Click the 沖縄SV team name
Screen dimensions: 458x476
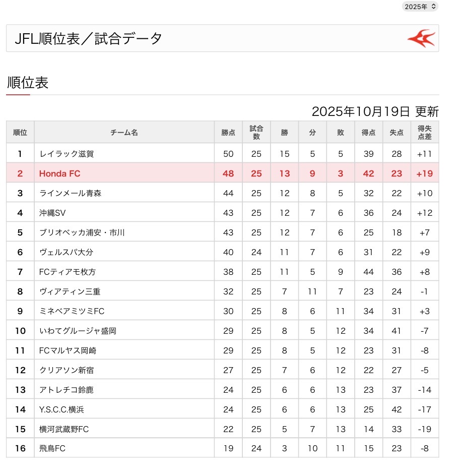[53, 213]
